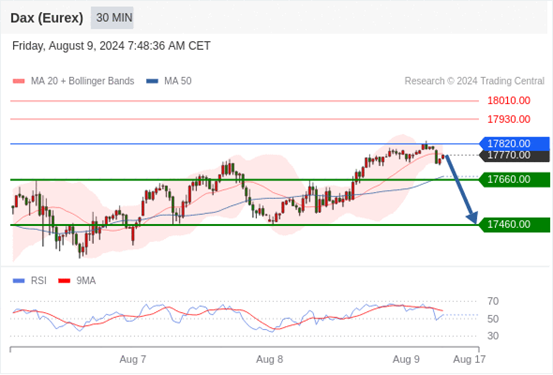Click the Aug 9 date marker
Viewport: 553px width, 375px height.
coord(406,359)
